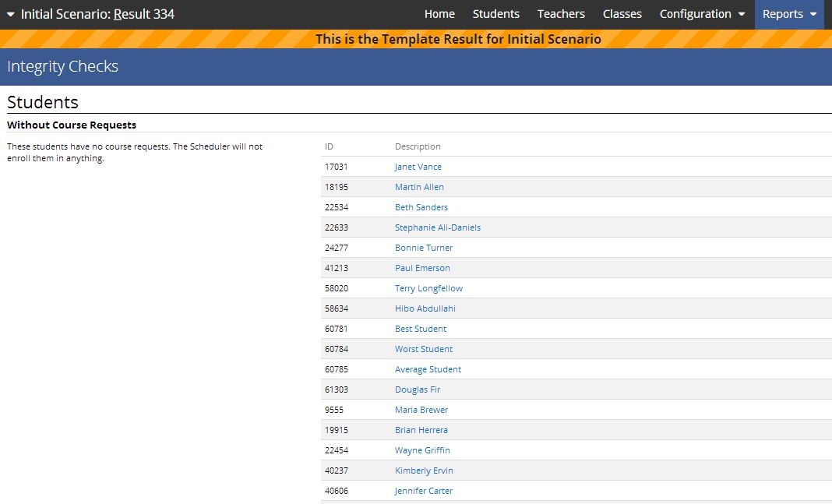The height and width of the screenshot is (504, 832).
Task: Go to the Classes page
Action: (622, 13)
